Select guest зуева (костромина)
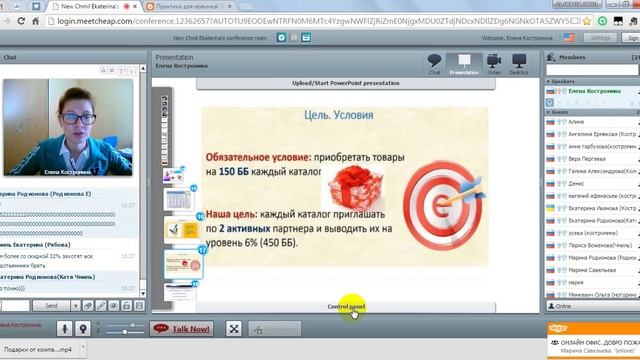Viewport: 640px width, 360px height. tap(593, 233)
